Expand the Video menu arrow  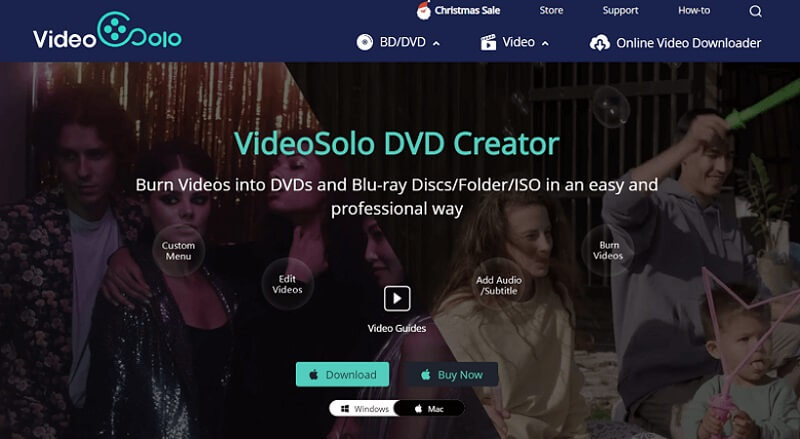coord(545,44)
